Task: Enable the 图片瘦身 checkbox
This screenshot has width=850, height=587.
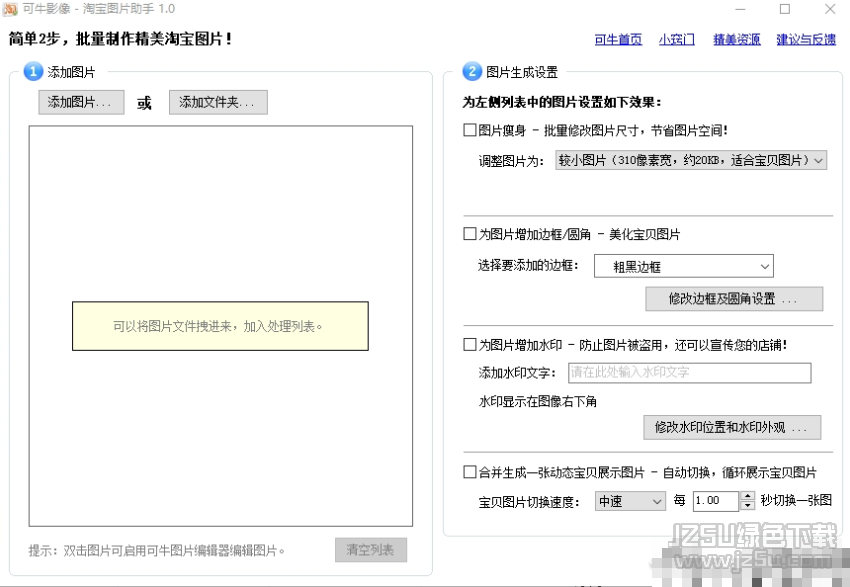Action: click(469, 130)
